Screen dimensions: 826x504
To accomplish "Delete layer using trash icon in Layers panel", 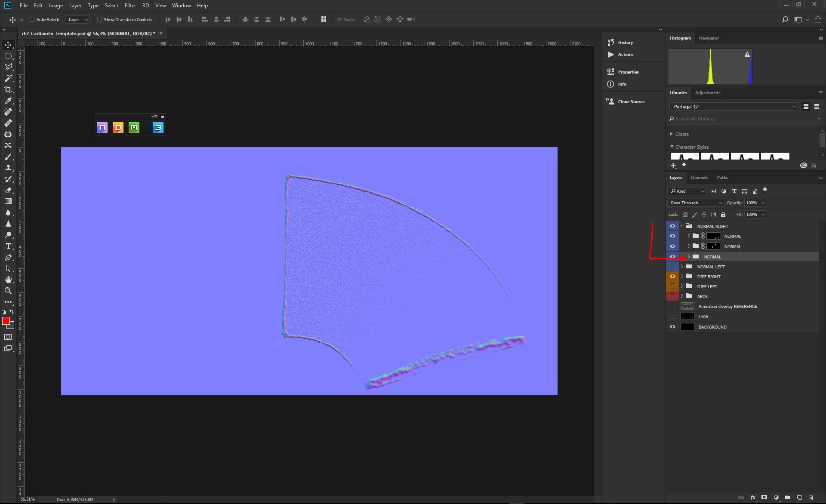I will [811, 498].
